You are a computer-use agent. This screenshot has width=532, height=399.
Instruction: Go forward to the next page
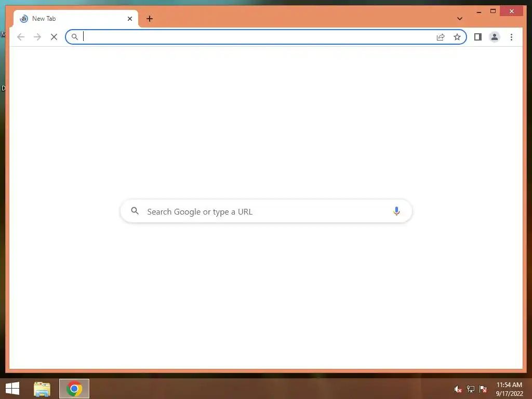click(37, 37)
